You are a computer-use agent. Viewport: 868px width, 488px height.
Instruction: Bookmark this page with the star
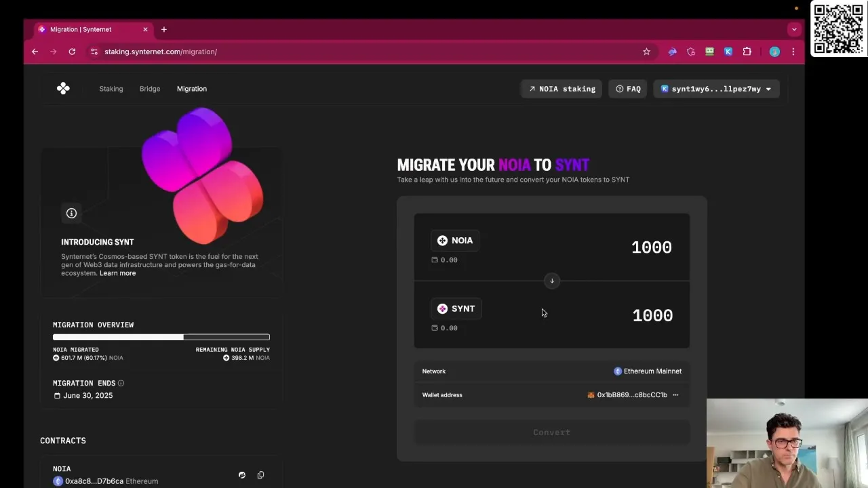point(646,52)
